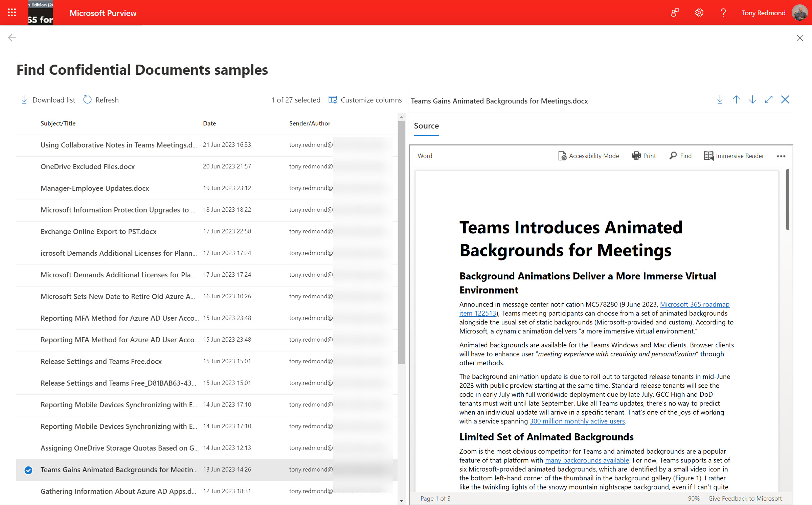Click Give Feedback to Microsoft
Screen dimensions: 812x505
pyautogui.click(x=745, y=498)
